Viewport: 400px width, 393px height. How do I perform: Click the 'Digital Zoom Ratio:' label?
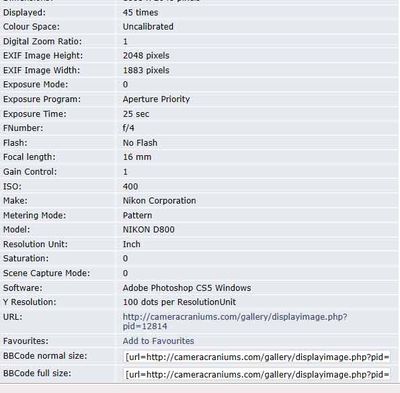42,42
